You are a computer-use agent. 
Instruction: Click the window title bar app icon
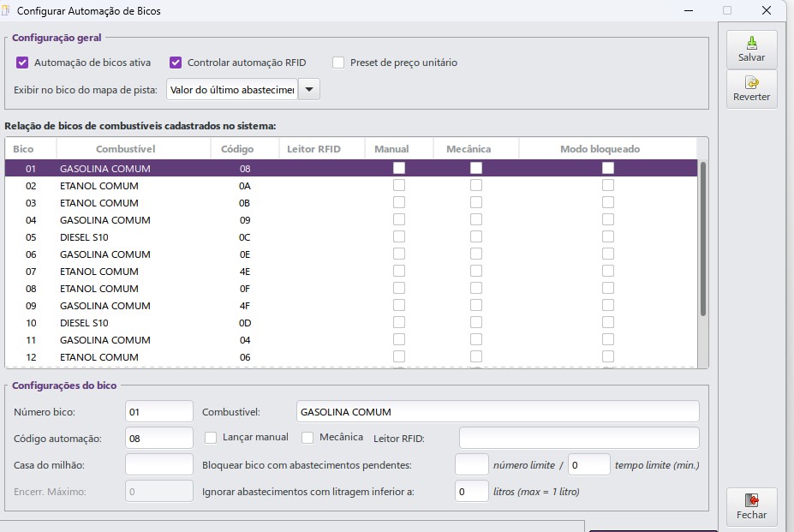pos(8,11)
